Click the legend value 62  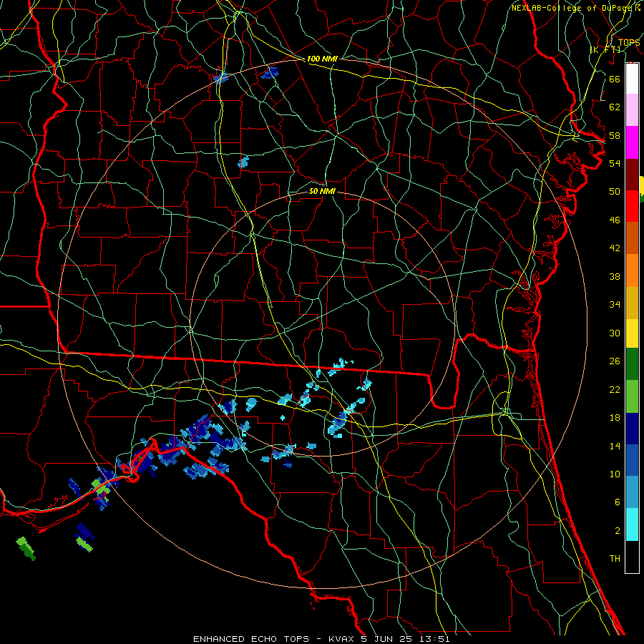point(615,107)
